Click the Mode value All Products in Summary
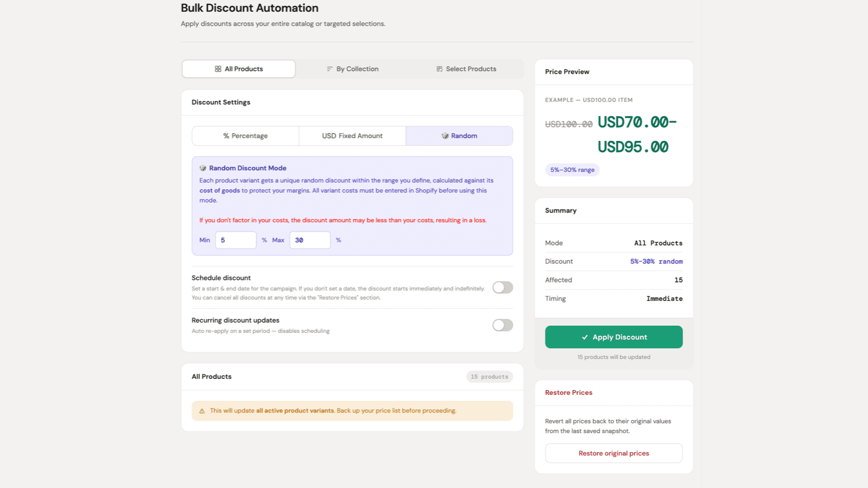Image resolution: width=868 pixels, height=488 pixels. tap(658, 243)
